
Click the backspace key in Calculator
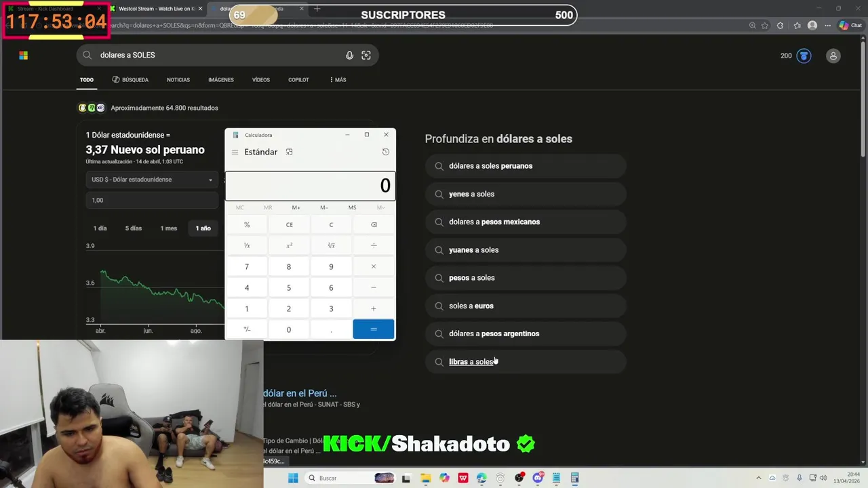click(374, 224)
